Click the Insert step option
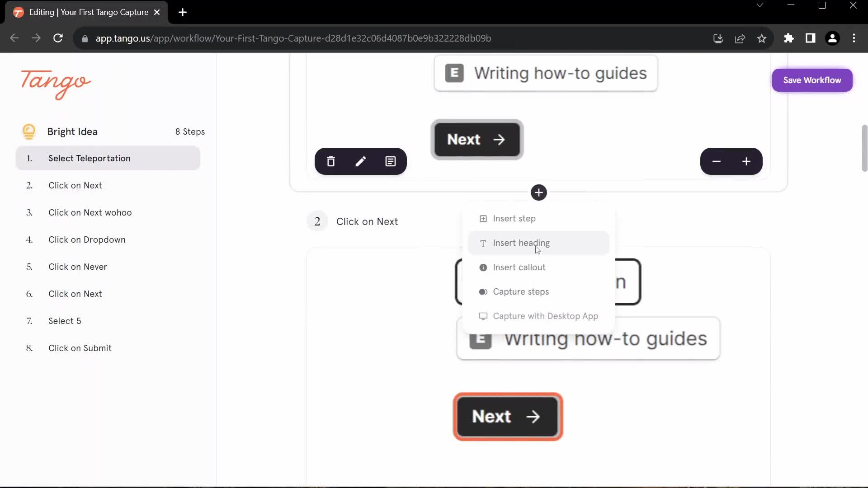The height and width of the screenshot is (488, 868). click(514, 218)
